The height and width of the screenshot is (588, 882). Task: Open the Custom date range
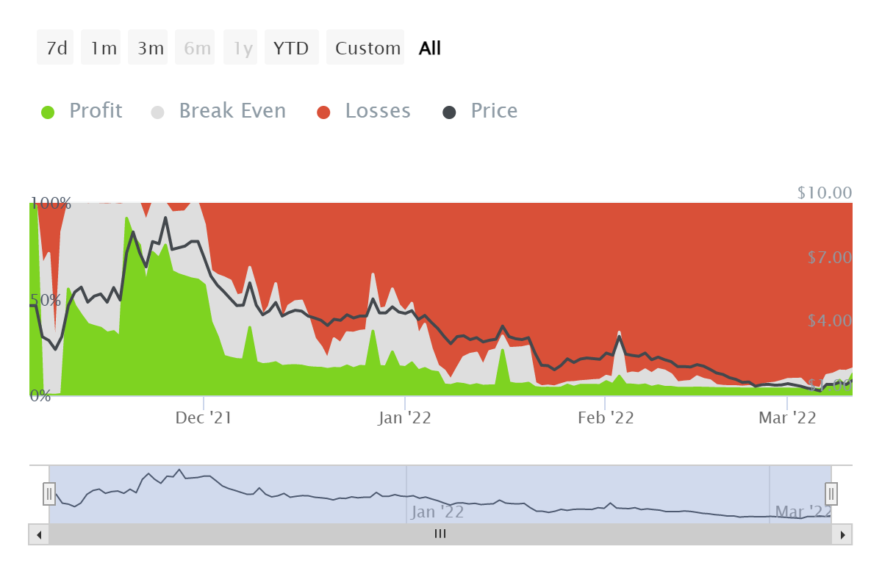pos(365,47)
